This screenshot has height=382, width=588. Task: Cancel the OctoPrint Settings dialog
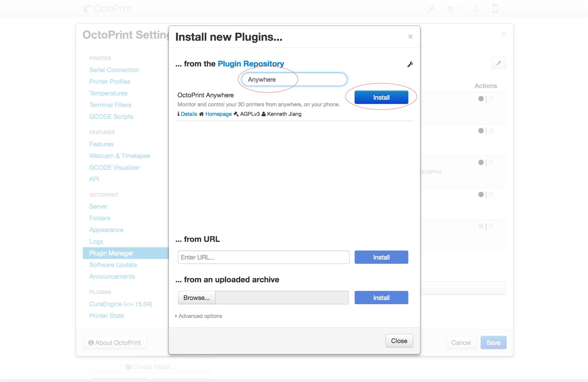tap(461, 342)
